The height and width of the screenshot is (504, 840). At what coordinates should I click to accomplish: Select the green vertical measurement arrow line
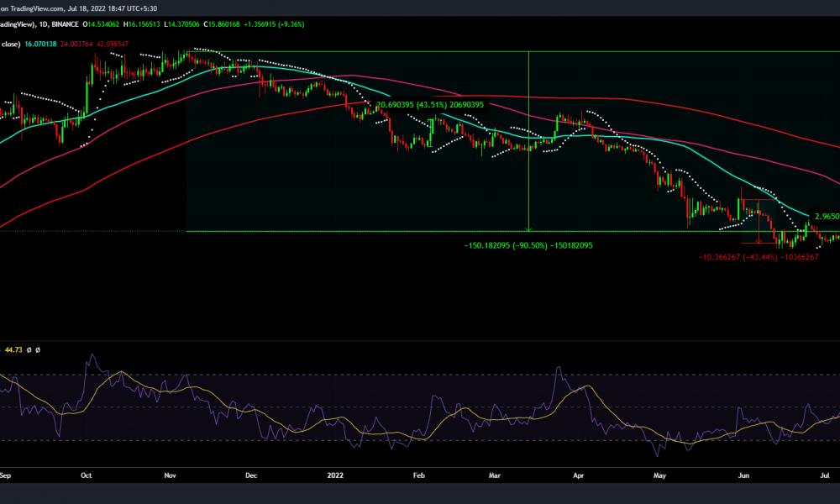(528, 142)
